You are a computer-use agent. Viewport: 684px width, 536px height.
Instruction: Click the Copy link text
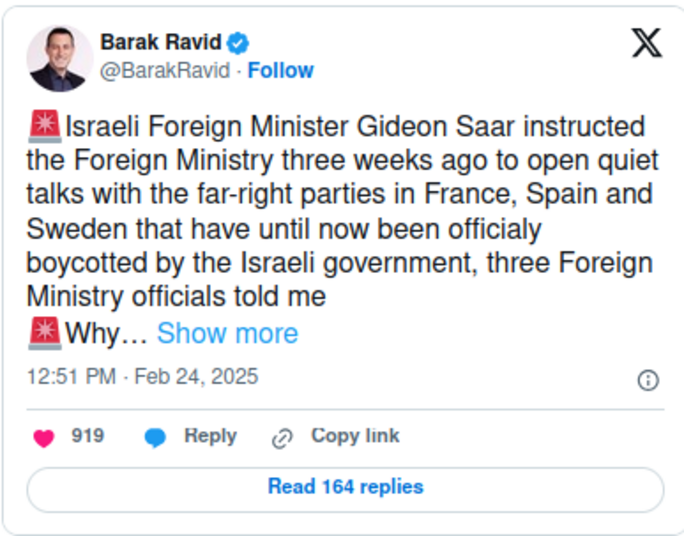coord(355,436)
